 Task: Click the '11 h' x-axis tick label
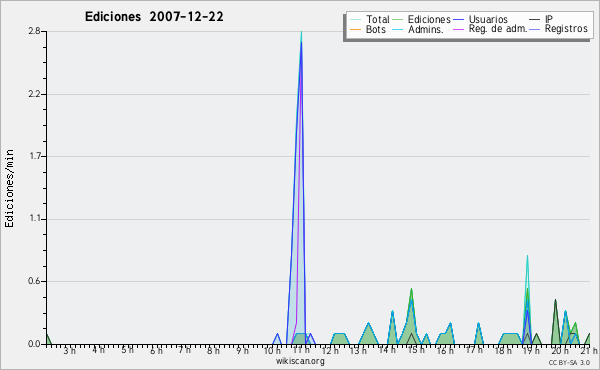[x=302, y=350]
